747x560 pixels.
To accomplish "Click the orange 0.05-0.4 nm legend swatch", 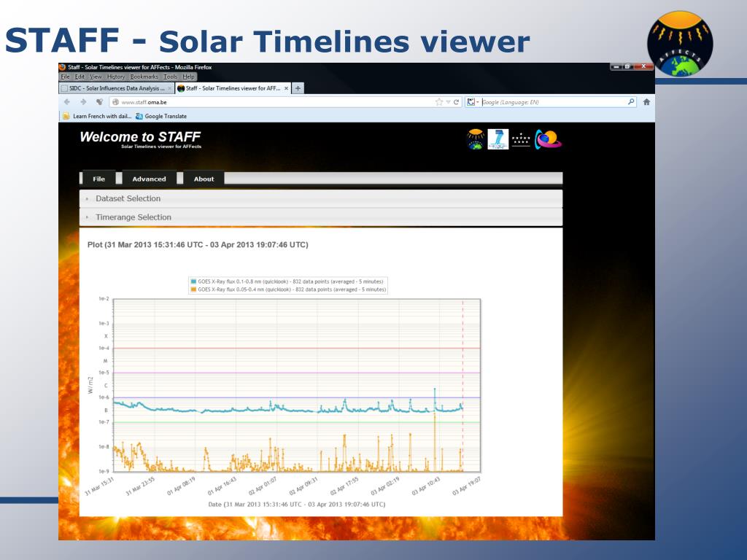I will [193, 289].
